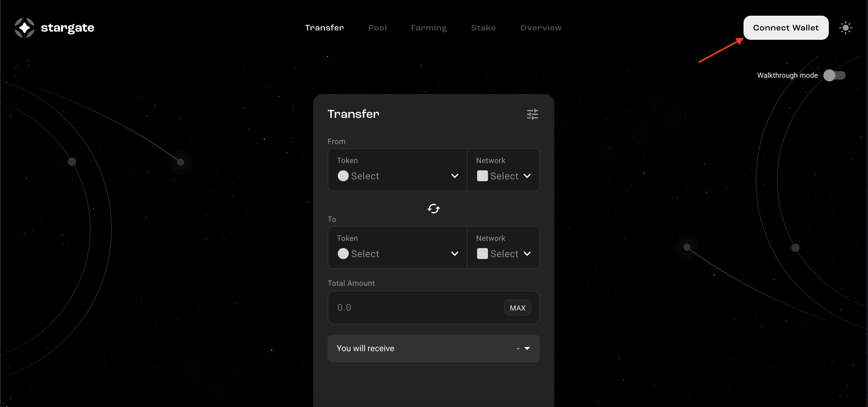Navigate to the Farming tab
The width and height of the screenshot is (868, 407).
pyautogui.click(x=429, y=28)
